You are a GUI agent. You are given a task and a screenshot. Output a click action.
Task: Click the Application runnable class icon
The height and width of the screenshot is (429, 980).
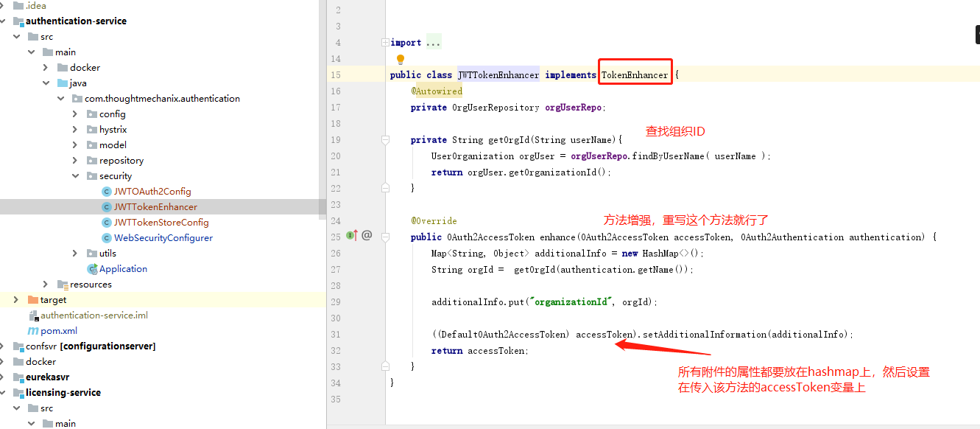(x=92, y=269)
